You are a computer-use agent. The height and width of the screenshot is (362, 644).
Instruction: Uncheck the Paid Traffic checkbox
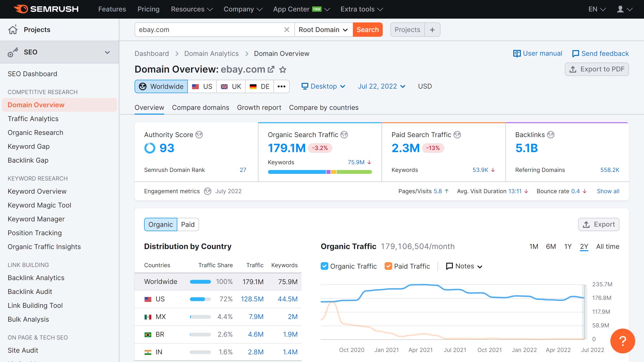(x=388, y=266)
